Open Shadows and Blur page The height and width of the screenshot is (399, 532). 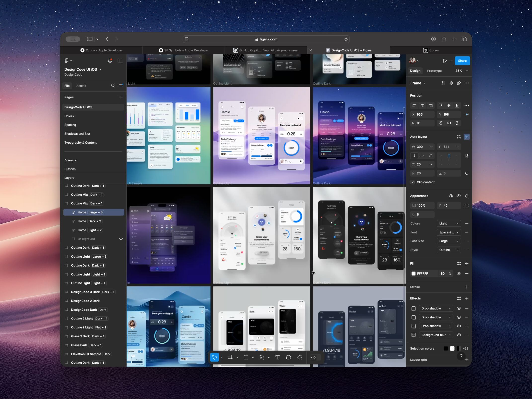pos(77,134)
